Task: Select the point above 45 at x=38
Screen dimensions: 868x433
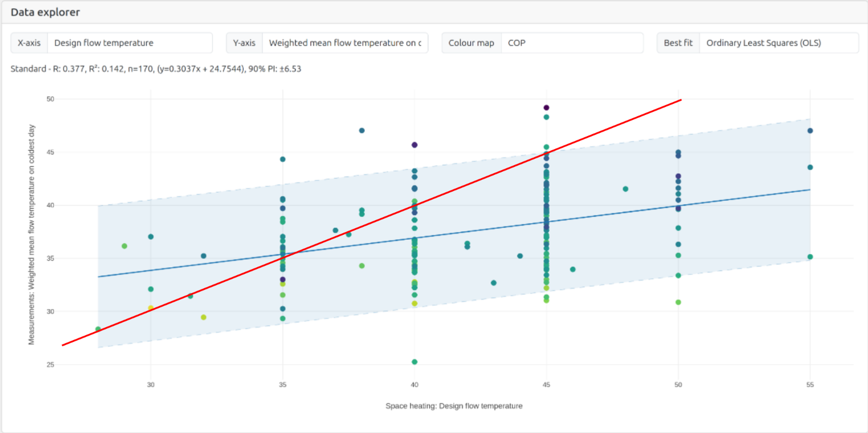Action: (x=361, y=131)
